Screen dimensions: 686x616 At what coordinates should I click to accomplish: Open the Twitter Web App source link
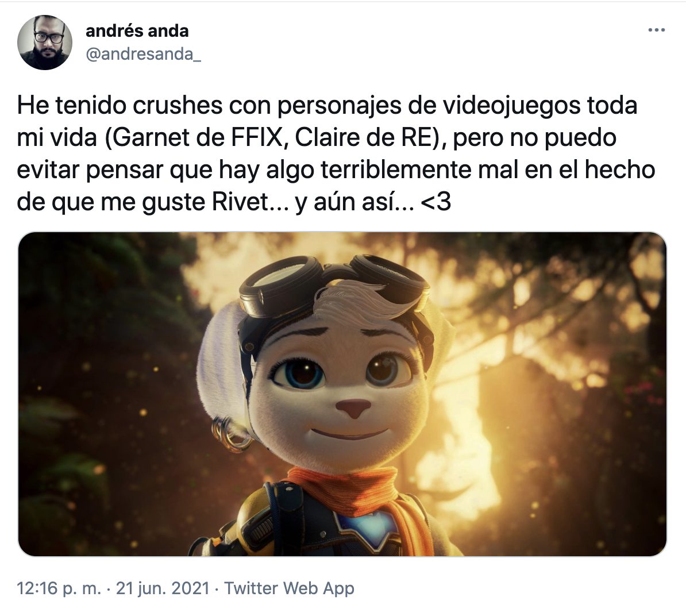click(x=289, y=588)
